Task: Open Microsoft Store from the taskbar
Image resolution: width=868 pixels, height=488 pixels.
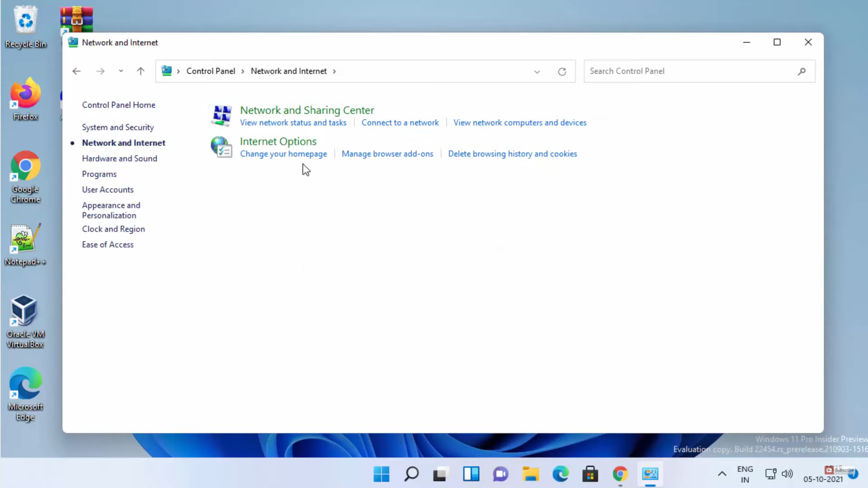Action: click(590, 474)
